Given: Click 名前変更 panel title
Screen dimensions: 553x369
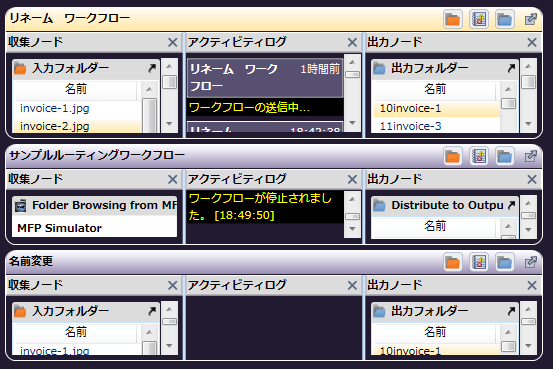Looking at the screenshot, I should (x=31, y=261).
